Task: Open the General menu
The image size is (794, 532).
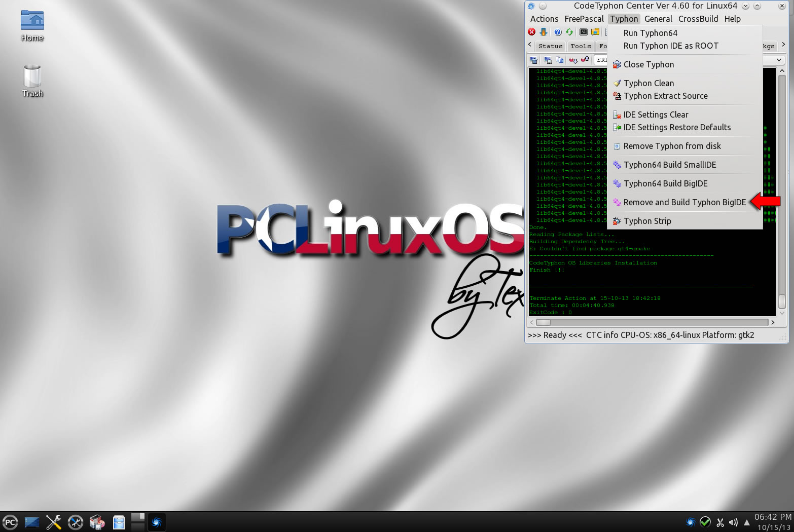Action: tap(658, 19)
